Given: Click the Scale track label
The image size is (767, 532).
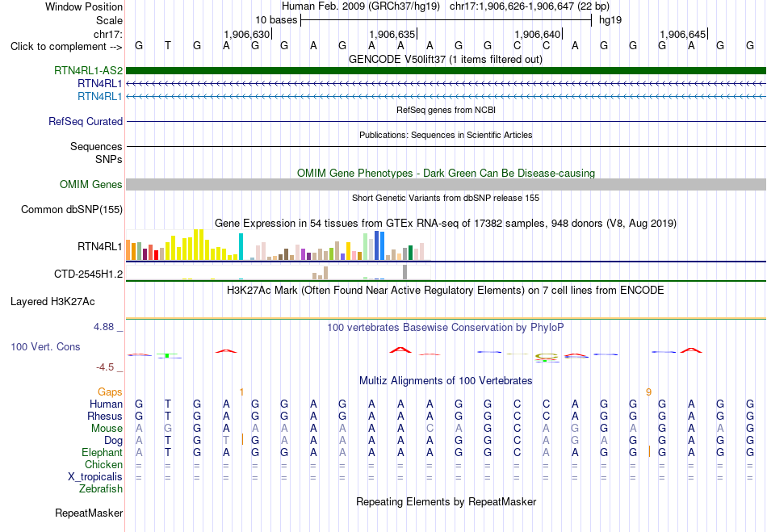Looking at the screenshot, I should (109, 20).
